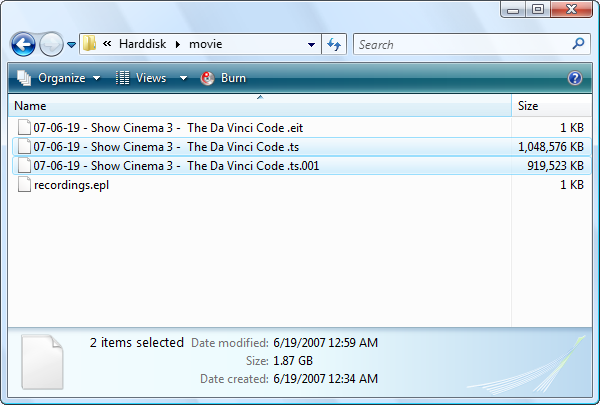Click the 1 KB size of .eit file
The width and height of the screenshot is (600, 405).
(x=572, y=127)
